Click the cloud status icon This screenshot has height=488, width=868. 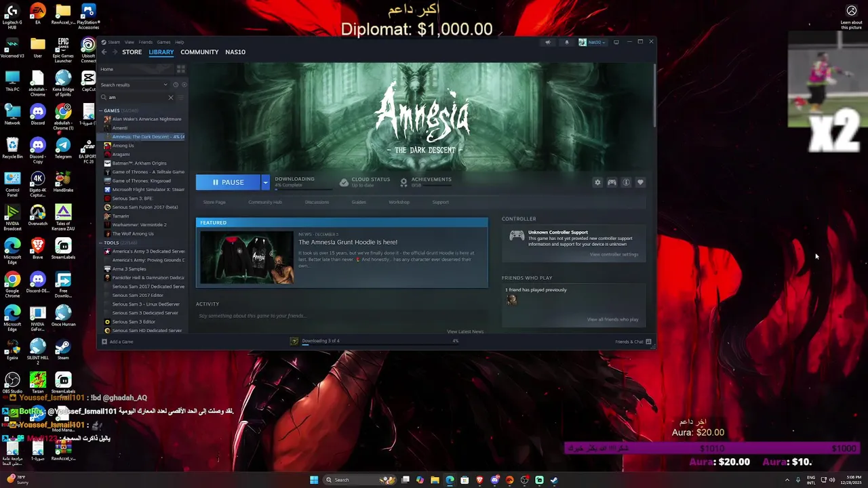point(344,182)
